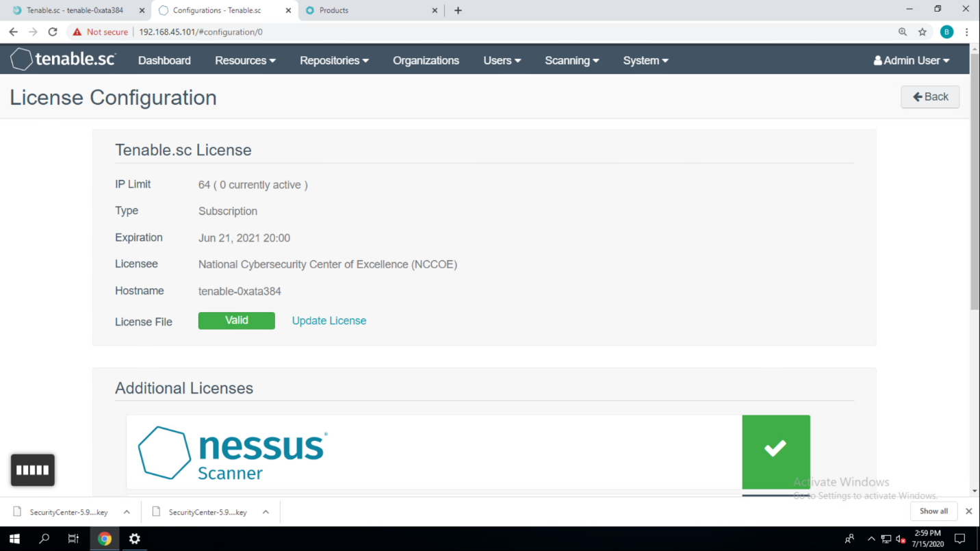
Task: Click the network tray icon
Action: [886, 539]
